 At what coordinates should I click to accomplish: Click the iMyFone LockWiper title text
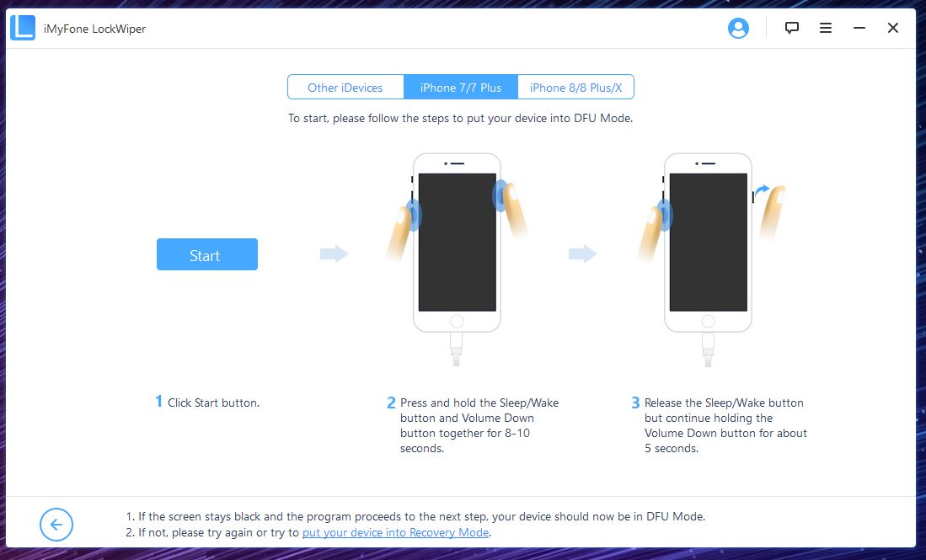[x=94, y=29]
